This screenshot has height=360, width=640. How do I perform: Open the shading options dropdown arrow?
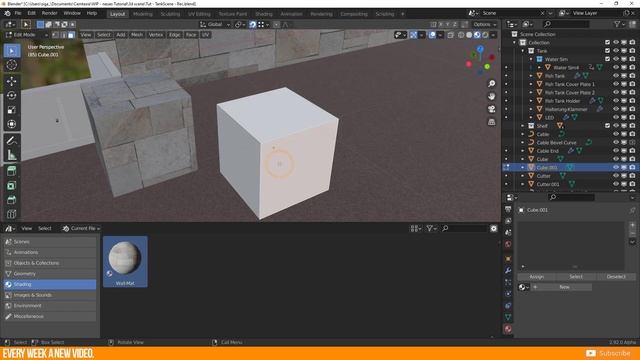tap(493, 35)
